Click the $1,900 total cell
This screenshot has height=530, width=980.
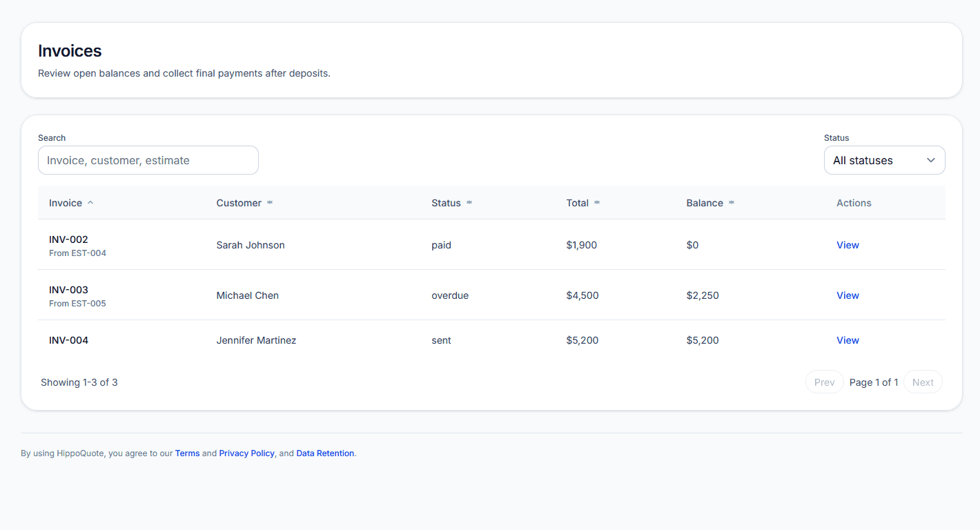click(x=582, y=245)
